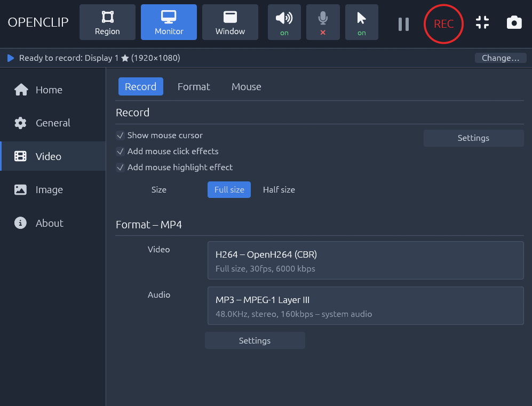The width and height of the screenshot is (532, 406).
Task: Click the blue play arrow status icon
Action: [11, 58]
